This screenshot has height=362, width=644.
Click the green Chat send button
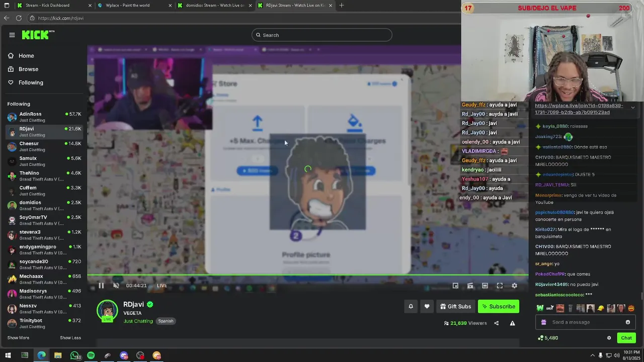[626, 338]
